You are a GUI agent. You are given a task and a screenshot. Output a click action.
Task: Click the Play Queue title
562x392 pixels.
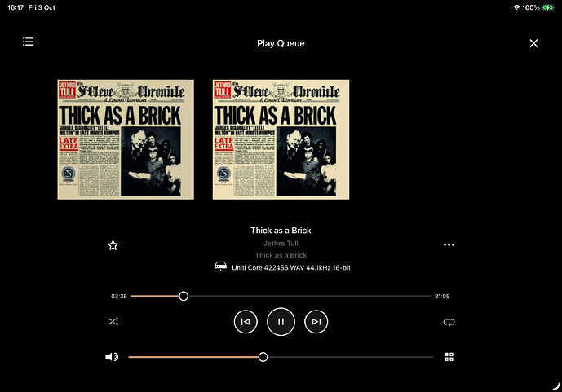pyautogui.click(x=281, y=43)
